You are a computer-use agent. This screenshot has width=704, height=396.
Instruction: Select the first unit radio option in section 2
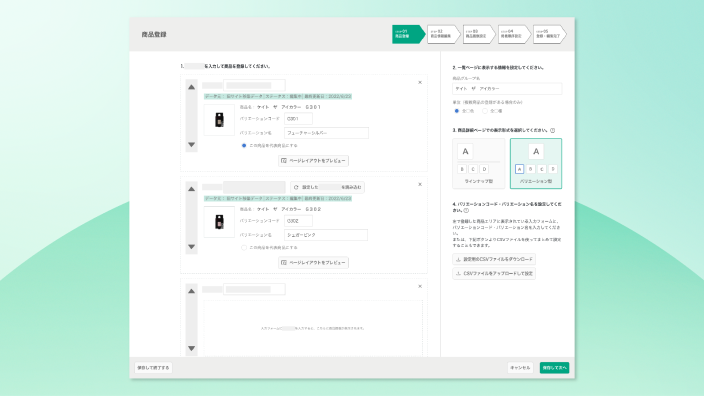tap(457, 111)
